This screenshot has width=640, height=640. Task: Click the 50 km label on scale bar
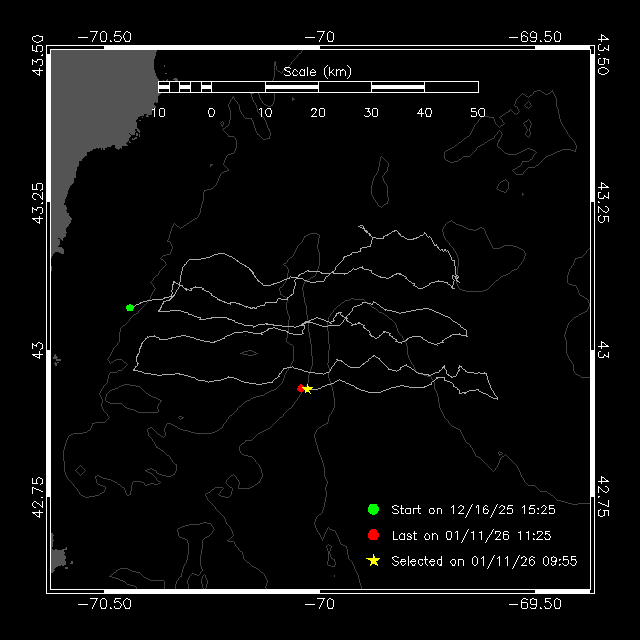click(x=478, y=112)
